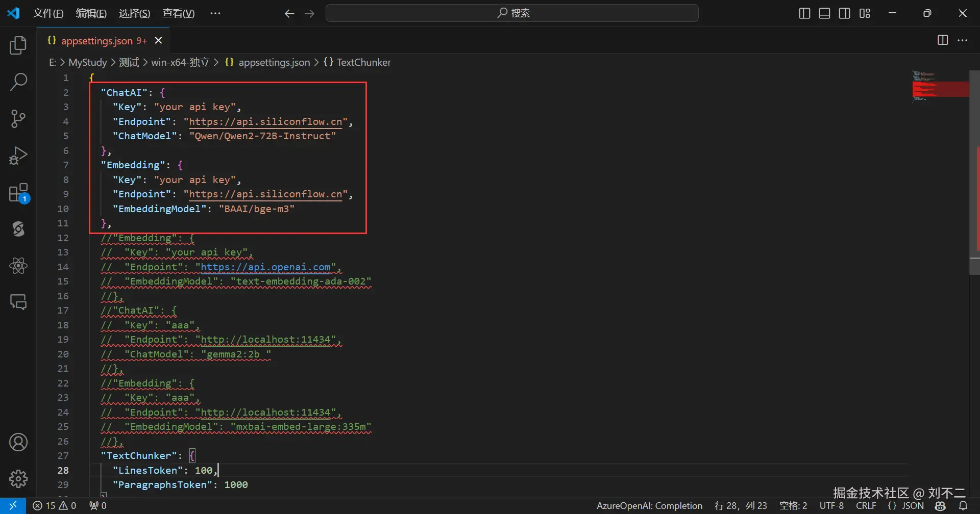This screenshot has width=980, height=514.
Task: Go back with the left arrow
Action: (x=289, y=14)
